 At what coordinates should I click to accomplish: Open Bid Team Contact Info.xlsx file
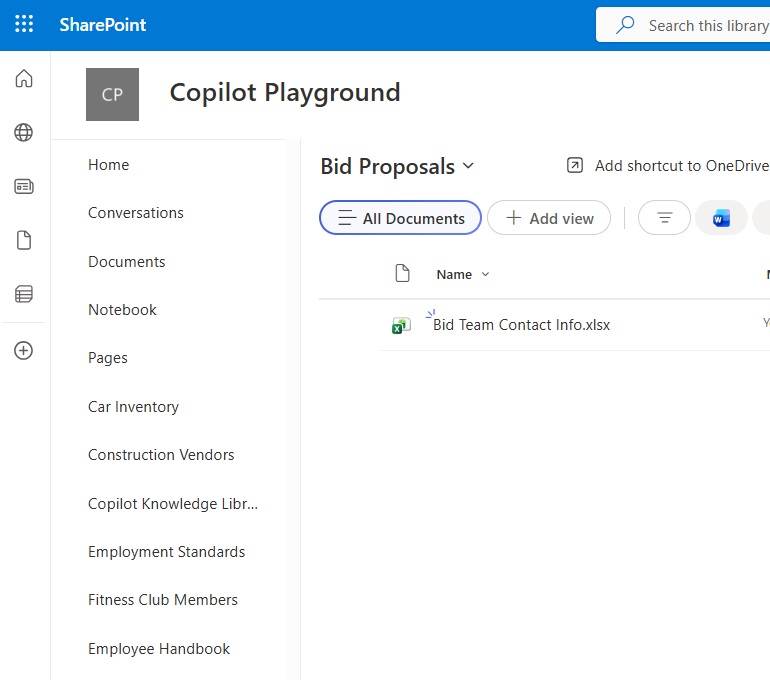pos(521,325)
